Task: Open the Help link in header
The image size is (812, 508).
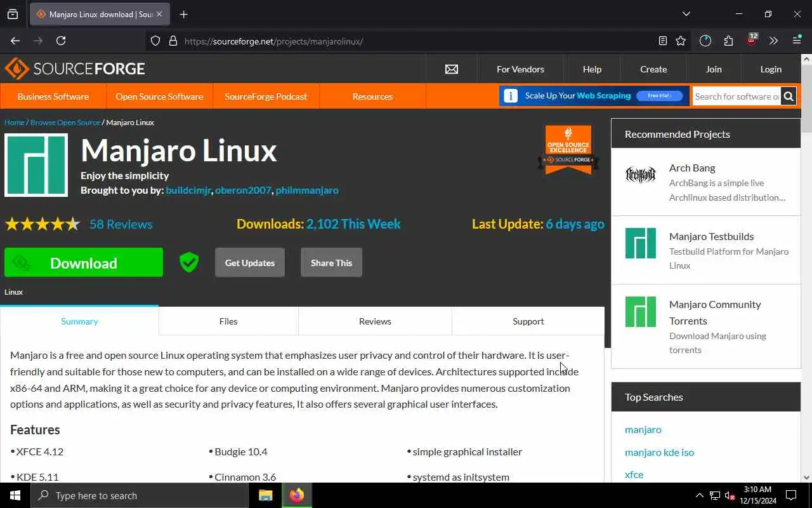Action: (x=592, y=69)
